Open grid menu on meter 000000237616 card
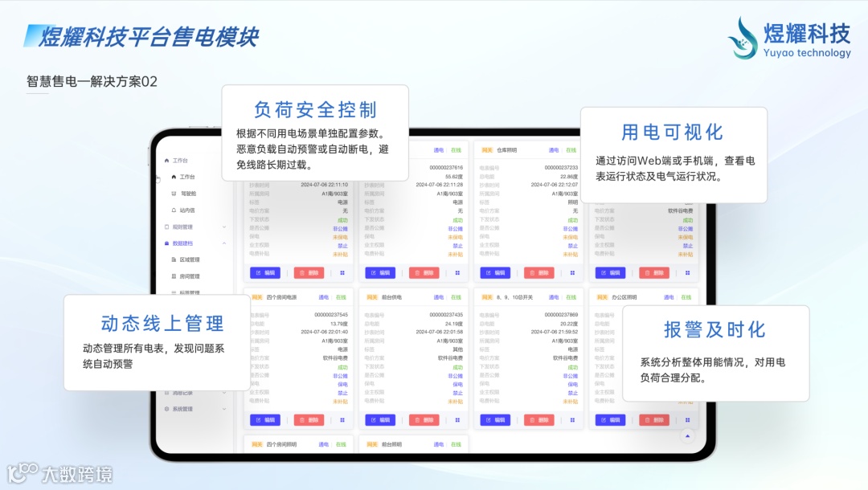The image size is (868, 490). (457, 272)
